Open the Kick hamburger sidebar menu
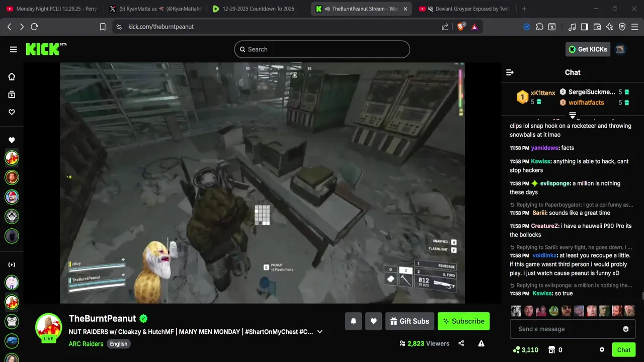Screen dimensions: 644x362 click(x=13, y=49)
